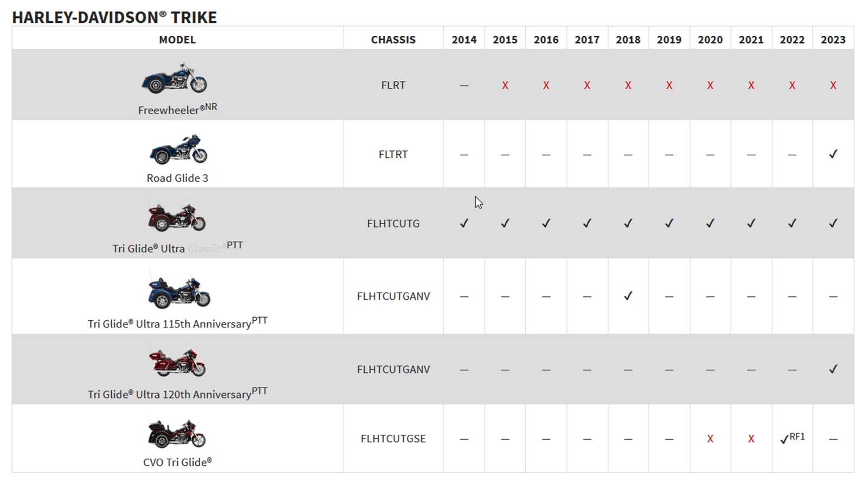The height and width of the screenshot is (481, 868).
Task: Click the red X for CVO Tri Glide 2020
Action: point(710,439)
